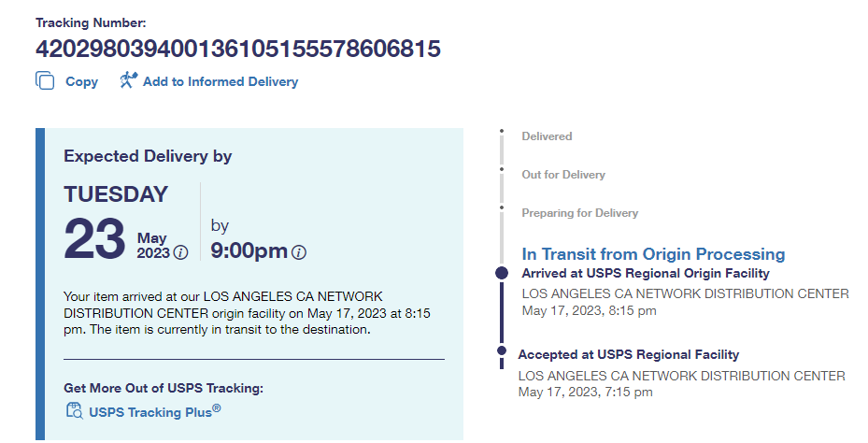
Task: Click the info icon next to May 2023
Action: [x=181, y=252]
